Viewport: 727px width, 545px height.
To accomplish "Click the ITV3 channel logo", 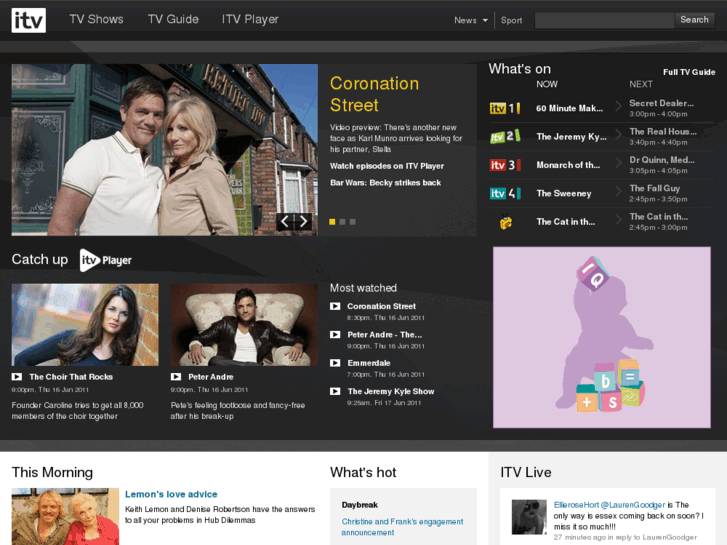I will pyautogui.click(x=505, y=165).
